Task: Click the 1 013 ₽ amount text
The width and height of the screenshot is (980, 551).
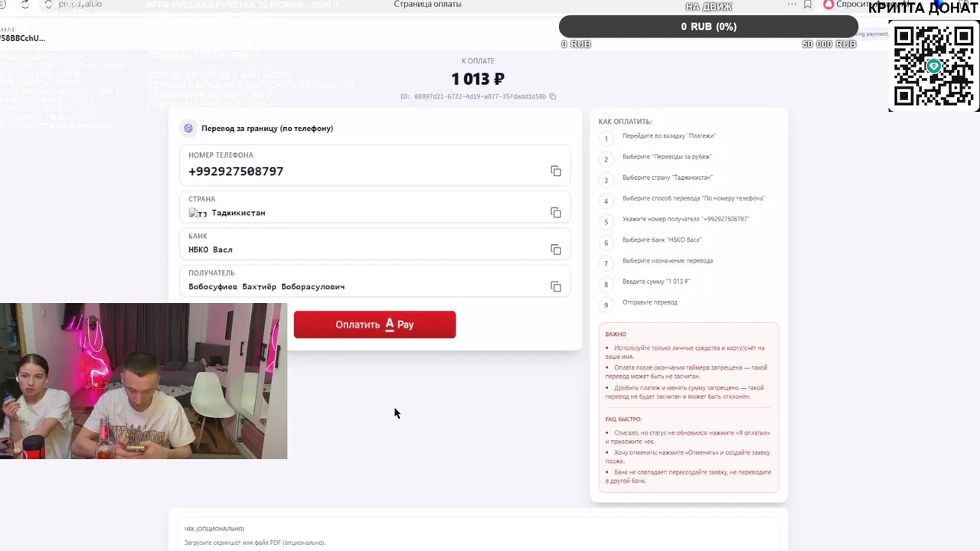Action: (478, 79)
